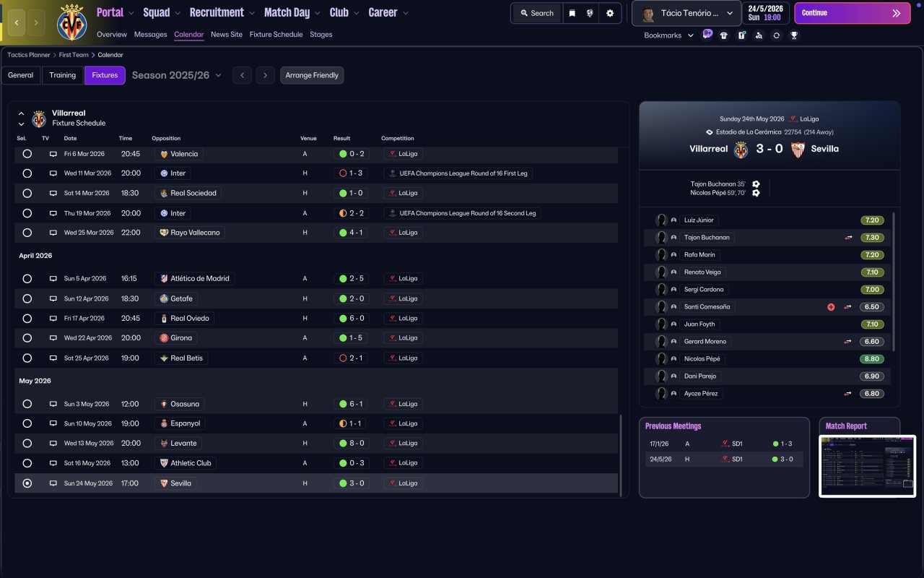
Task: Click the TV icon for the Valencia fixture
Action: [53, 154]
